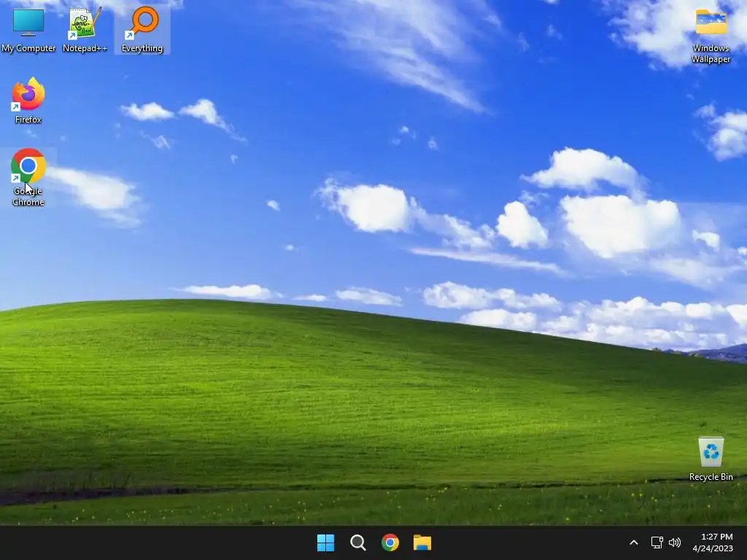
Task: Select the Firefox desktop shortcut
Action: point(28,101)
